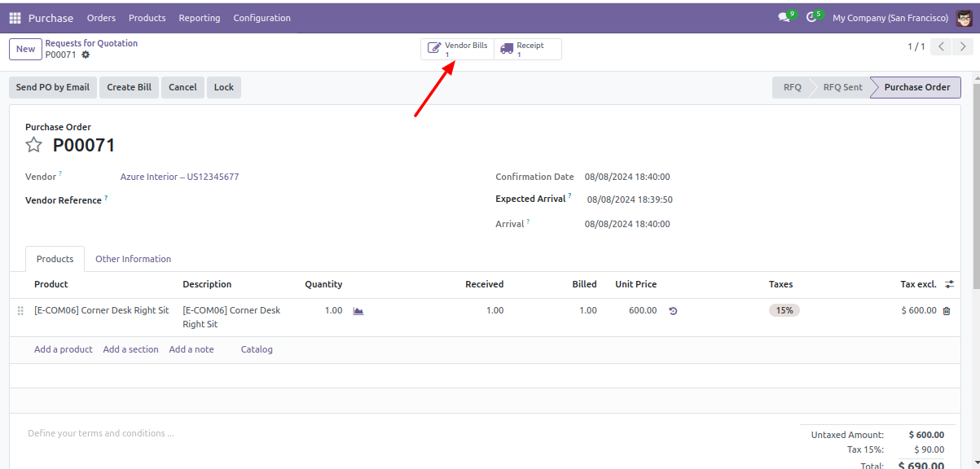This screenshot has width=980, height=469.
Task: Select the [E-COM06] Corner Desk product cell
Action: (x=102, y=310)
